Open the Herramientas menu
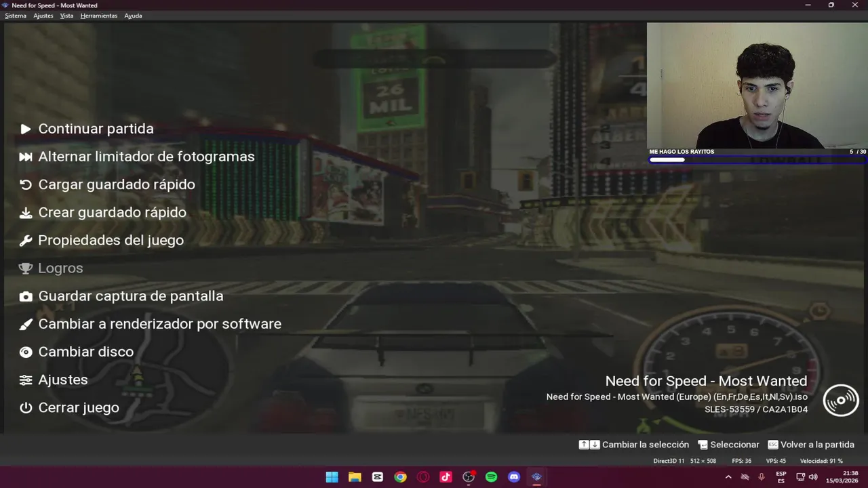The width and height of the screenshot is (868, 488). [99, 16]
